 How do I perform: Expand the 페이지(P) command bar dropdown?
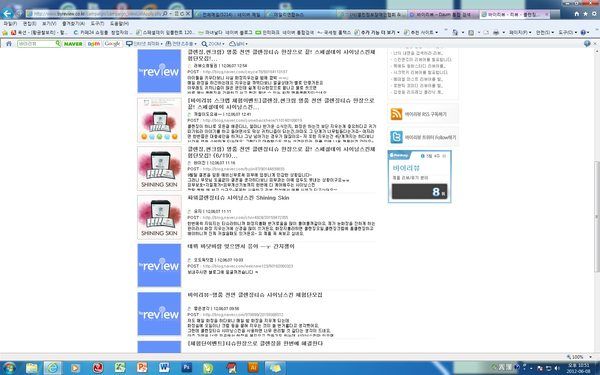[x=520, y=33]
